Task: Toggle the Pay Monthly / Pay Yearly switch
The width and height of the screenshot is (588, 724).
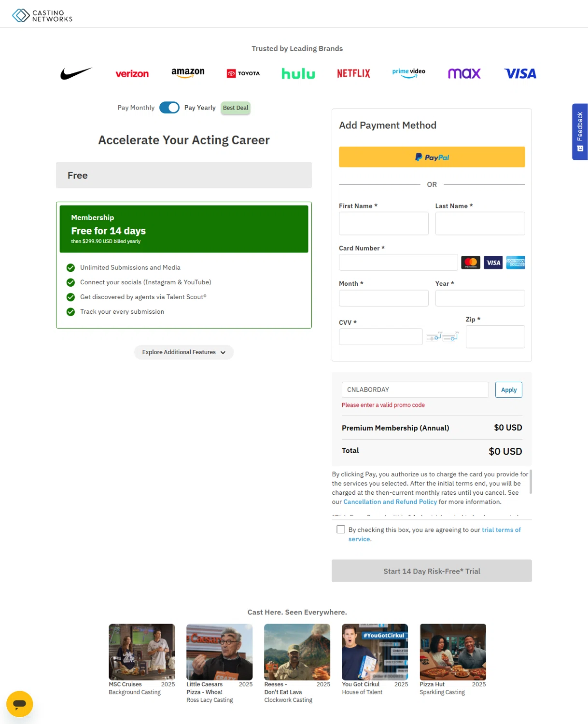Action: pos(169,108)
